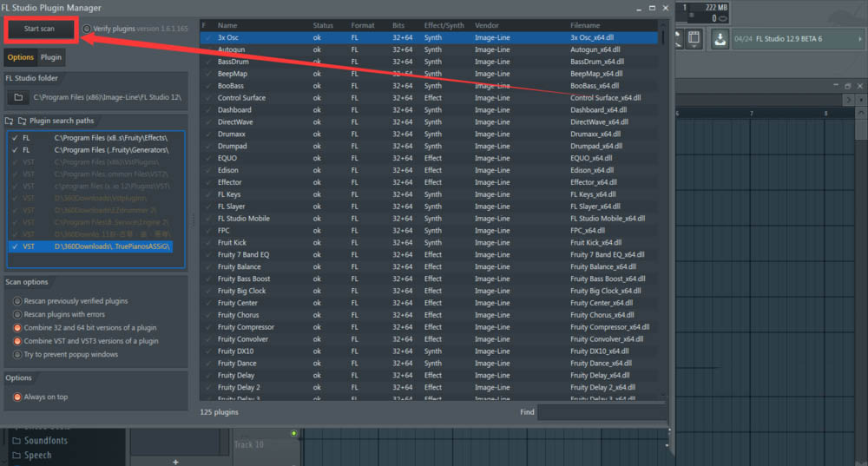Click the EQUO_x64.dll filename cell
The width and height of the screenshot is (868, 466).
tap(589, 158)
